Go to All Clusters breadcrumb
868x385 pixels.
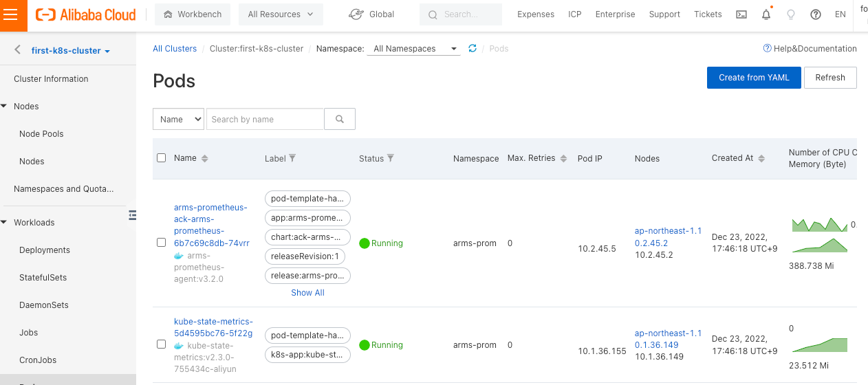175,49
